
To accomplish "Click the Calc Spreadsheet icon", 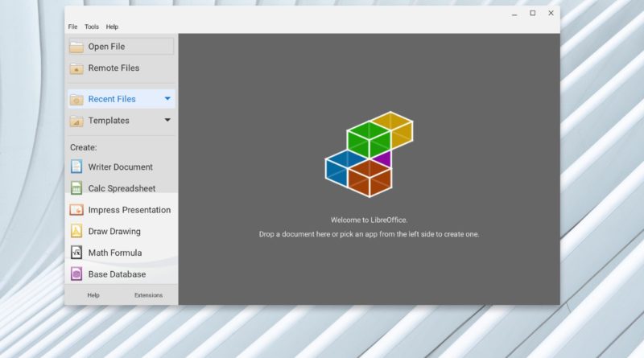I will (x=76, y=188).
